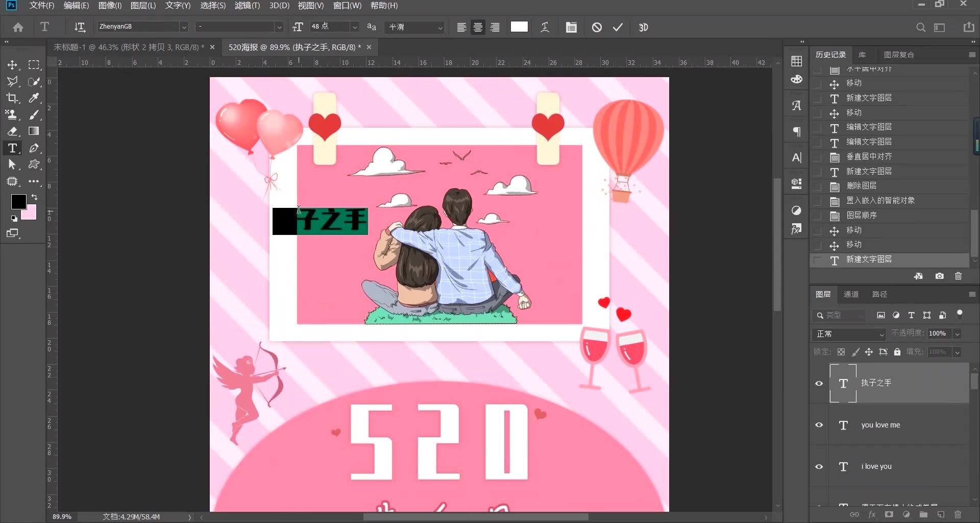Screen dimensions: 980x523
Task: Hide the i love you layer
Action: point(819,466)
